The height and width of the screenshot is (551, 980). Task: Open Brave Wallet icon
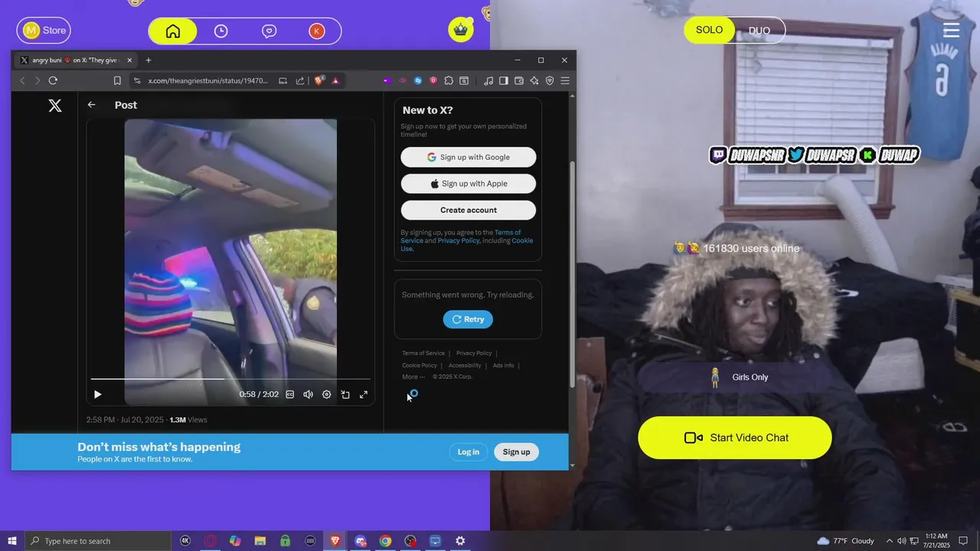[x=518, y=80]
